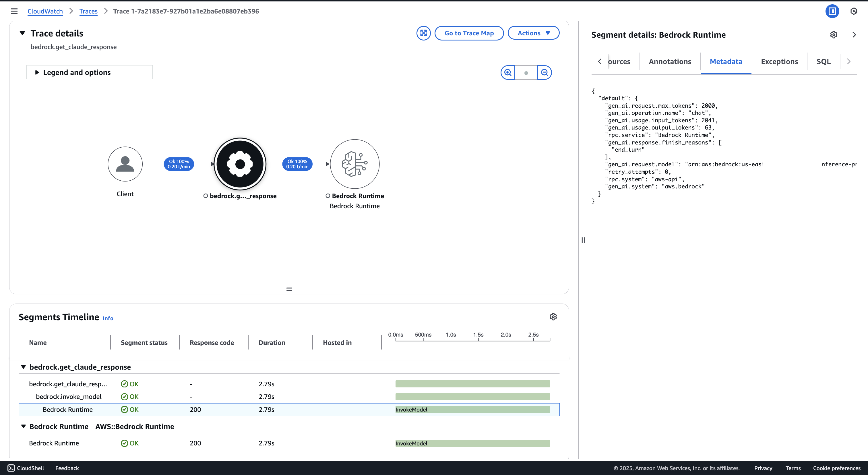Toggle the split panel view icon
Image resolution: width=868 pixels, height=475 pixels.
[832, 11]
